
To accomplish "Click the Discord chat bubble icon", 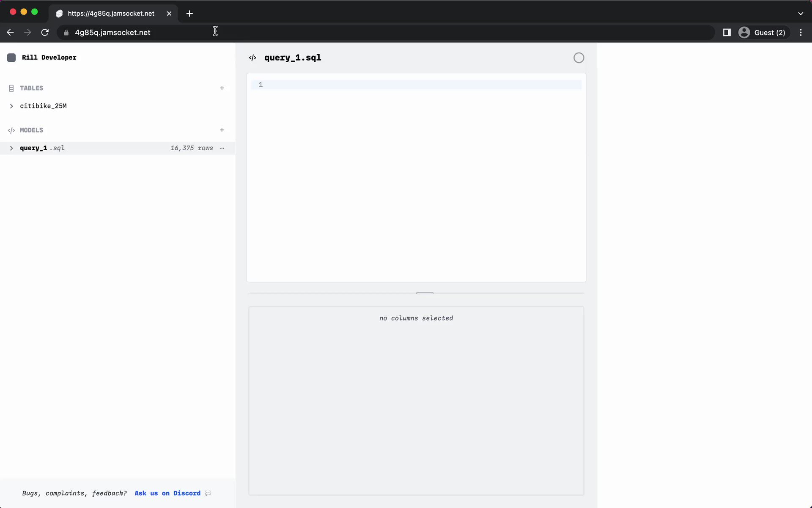I will pyautogui.click(x=208, y=493).
